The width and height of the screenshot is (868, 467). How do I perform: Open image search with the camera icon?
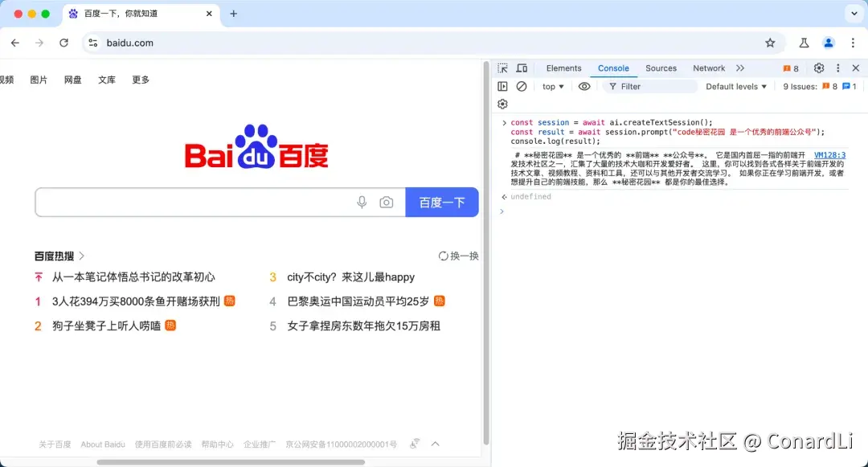coord(387,203)
